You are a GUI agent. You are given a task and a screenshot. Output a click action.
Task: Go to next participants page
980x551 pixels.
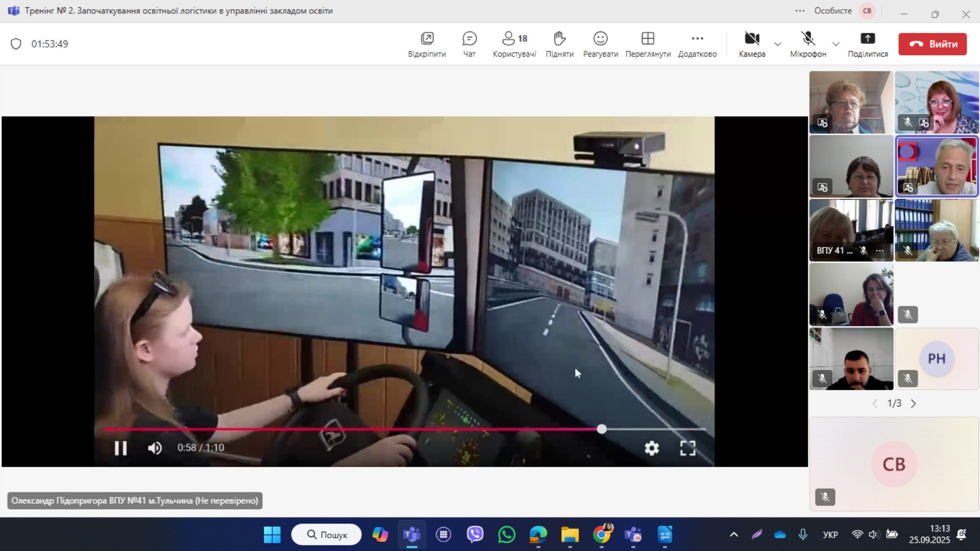(914, 404)
